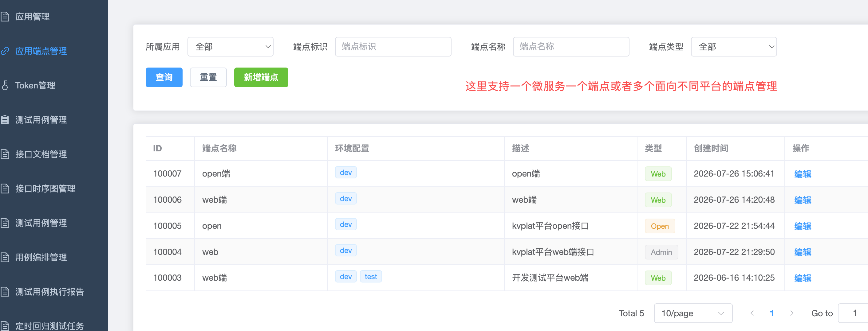Click the orange Open type tag
Screen dimensions: 868x331
660,226
